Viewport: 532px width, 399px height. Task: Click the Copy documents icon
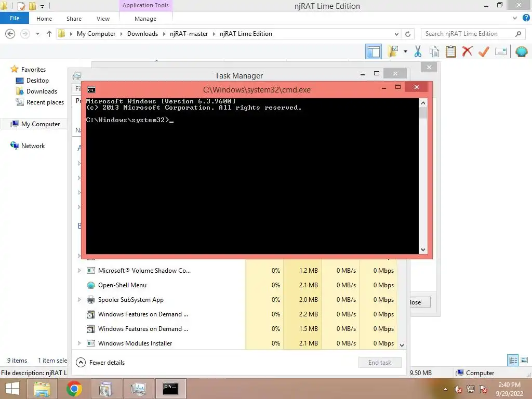click(434, 51)
